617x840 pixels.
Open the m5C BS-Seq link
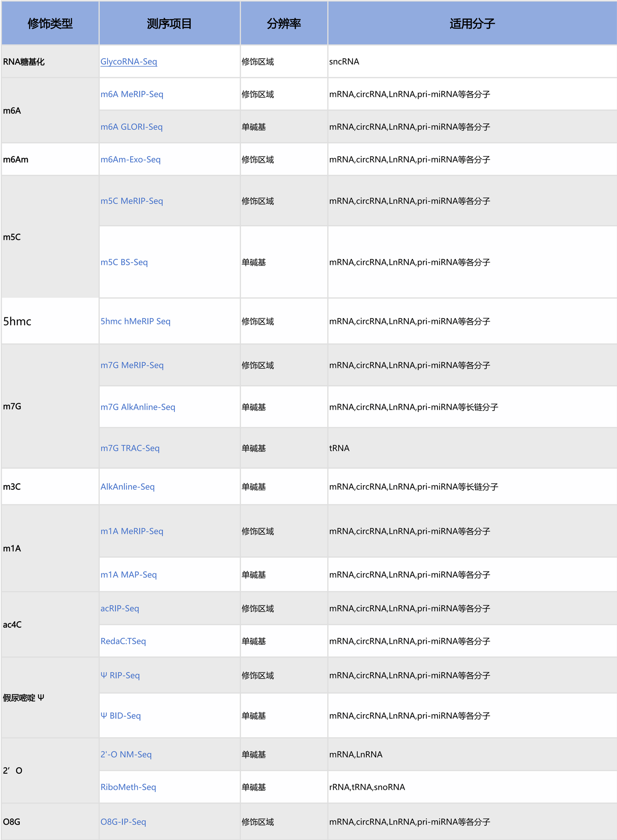(x=124, y=262)
